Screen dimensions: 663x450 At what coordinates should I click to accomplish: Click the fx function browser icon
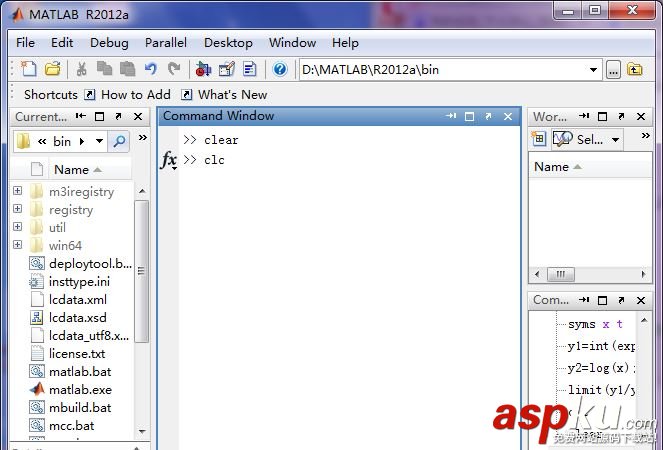[169, 161]
